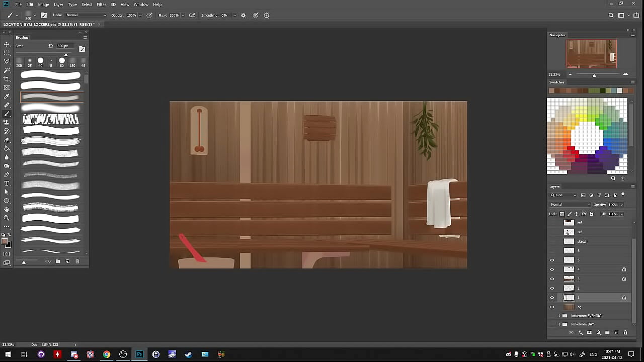Open the Window menu
Viewport: 644px width, 362px height.
[141, 5]
